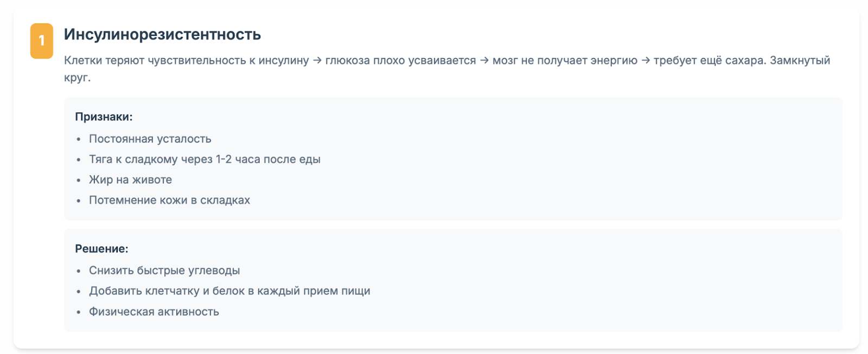
Task: Click Добавить клетчатку и белок item
Action: coord(229,291)
